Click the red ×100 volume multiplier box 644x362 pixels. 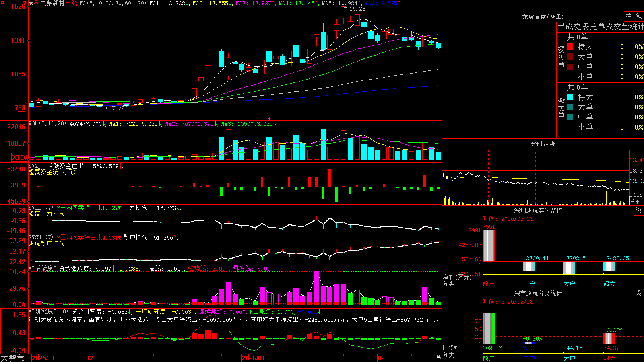click(x=20, y=158)
